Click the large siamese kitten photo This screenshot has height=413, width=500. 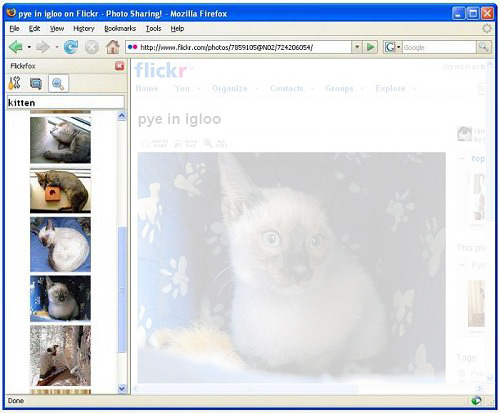point(292,268)
